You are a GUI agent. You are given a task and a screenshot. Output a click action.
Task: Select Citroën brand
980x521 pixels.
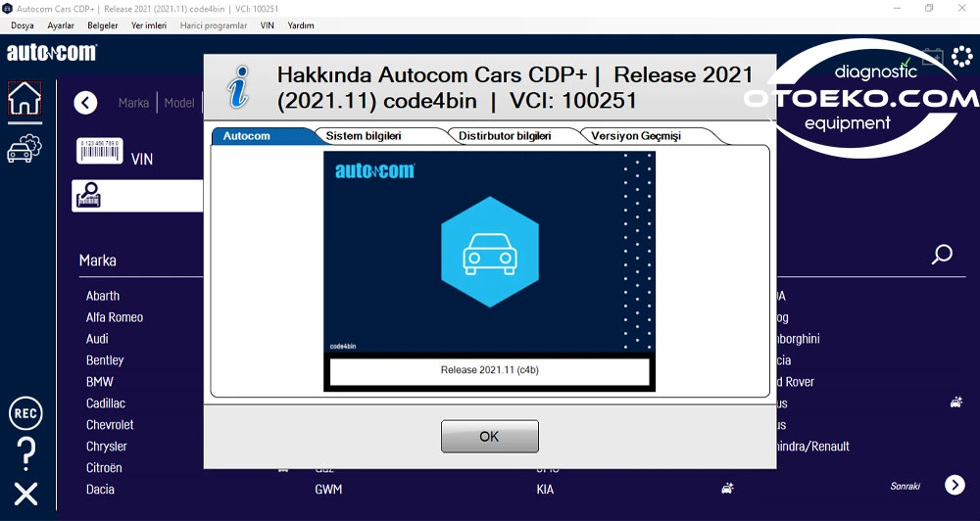104,467
